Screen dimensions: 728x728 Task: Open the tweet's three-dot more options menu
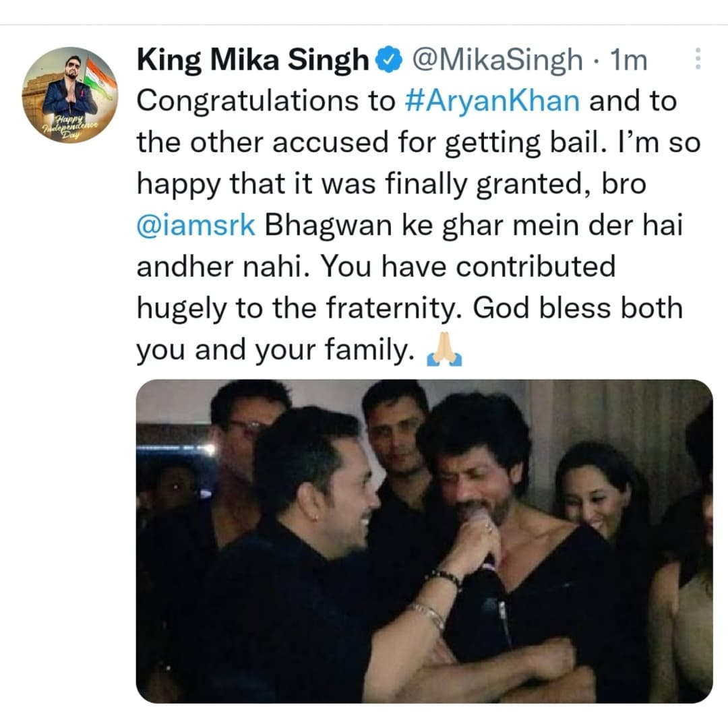pos(697,61)
